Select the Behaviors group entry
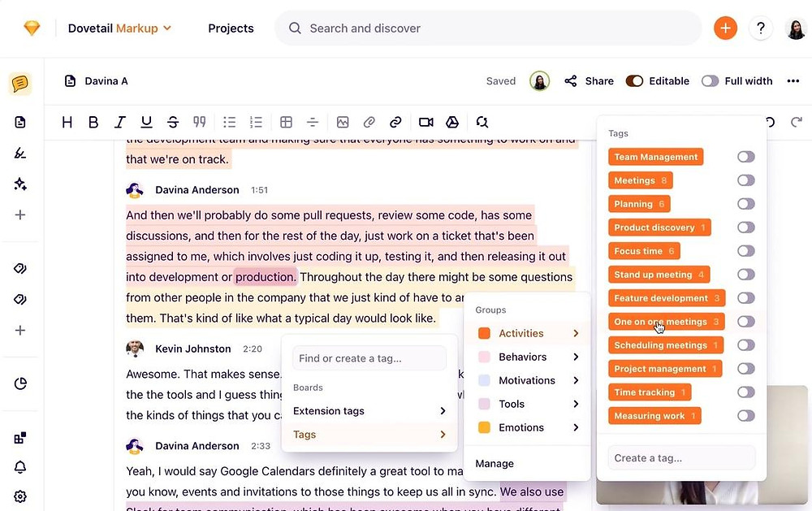The width and height of the screenshot is (812, 511). tap(527, 357)
